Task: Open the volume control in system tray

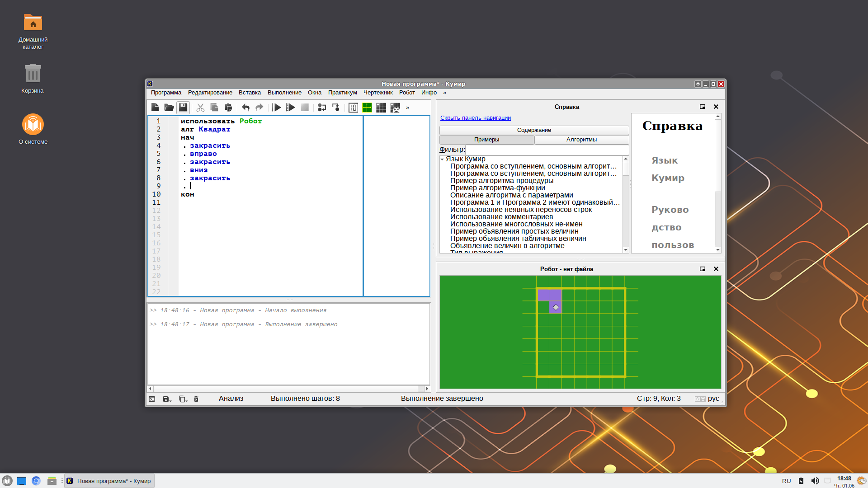Action: 815,481
